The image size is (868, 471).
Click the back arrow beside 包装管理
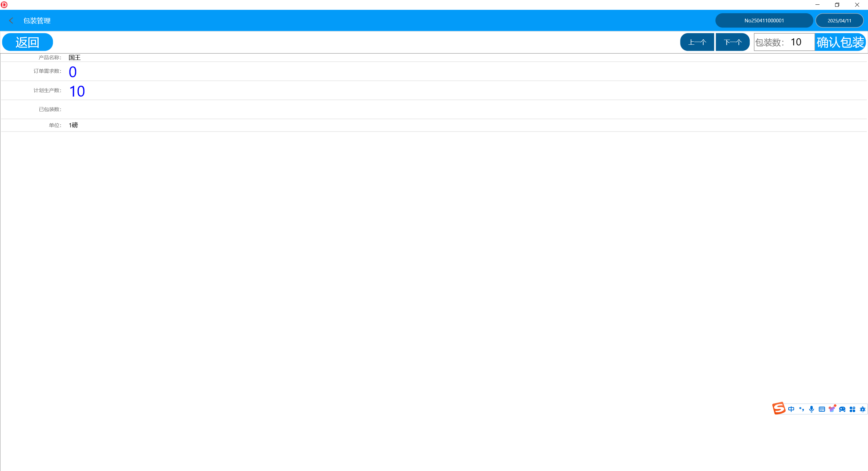tap(11, 21)
